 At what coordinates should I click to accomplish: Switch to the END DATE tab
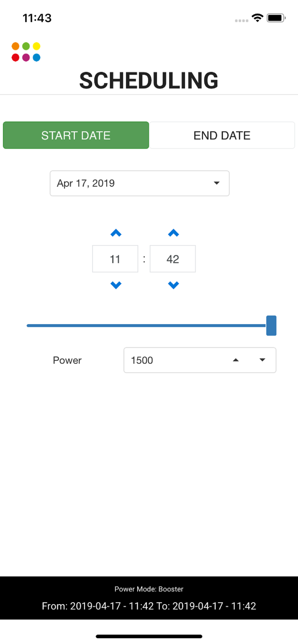tap(222, 135)
